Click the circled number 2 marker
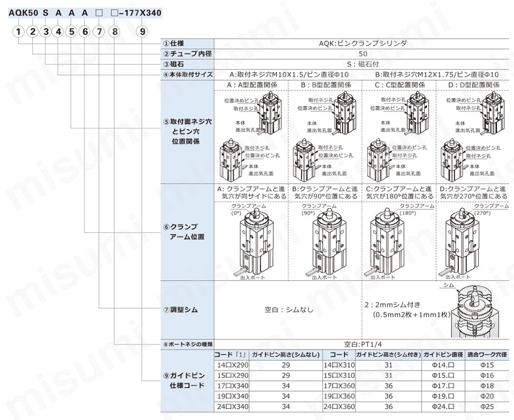514x420 pixels. pyautogui.click(x=32, y=32)
